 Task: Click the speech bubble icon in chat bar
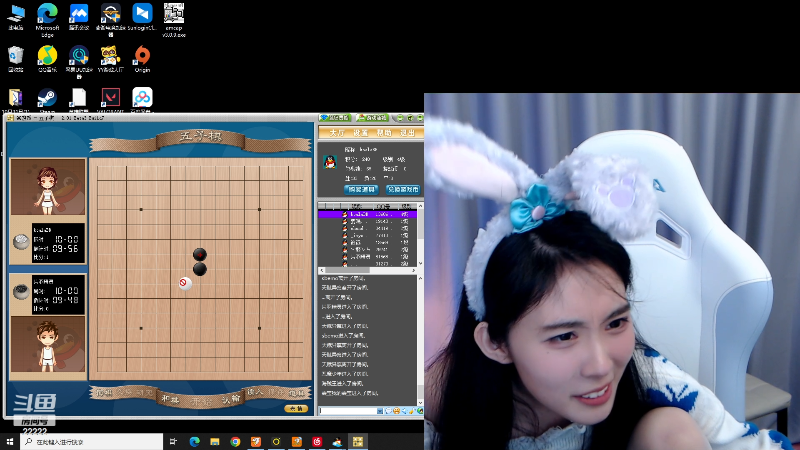click(388, 411)
